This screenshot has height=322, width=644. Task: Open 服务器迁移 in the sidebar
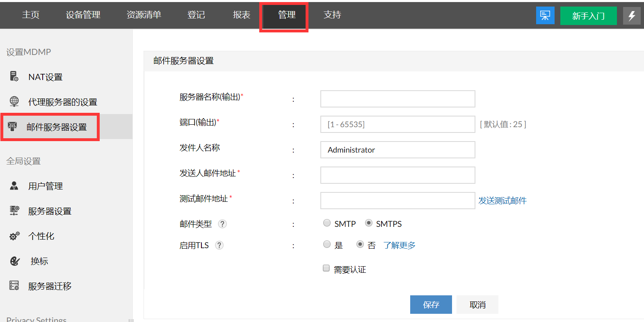pyautogui.click(x=50, y=286)
